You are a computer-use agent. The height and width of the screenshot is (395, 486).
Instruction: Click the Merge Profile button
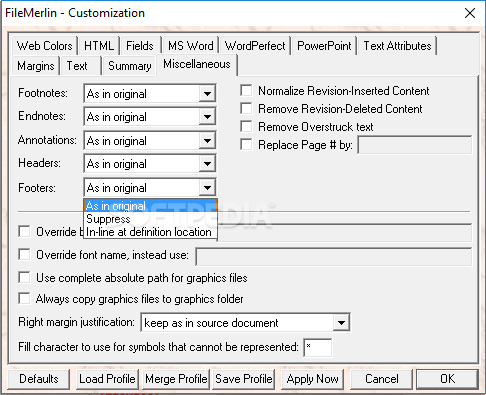pos(176,379)
